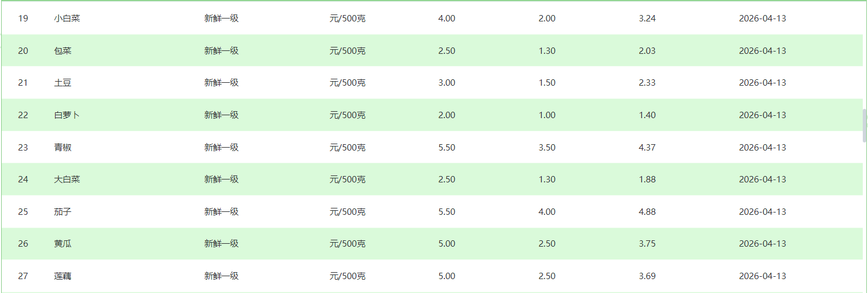
Task: Select the 小白菜 product name cell
Action: [x=67, y=19]
